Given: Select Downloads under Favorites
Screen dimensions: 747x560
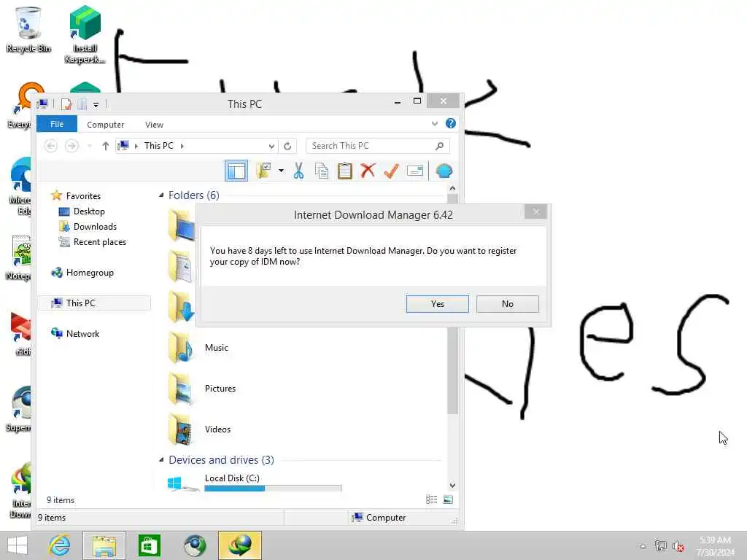Looking at the screenshot, I should (x=95, y=227).
